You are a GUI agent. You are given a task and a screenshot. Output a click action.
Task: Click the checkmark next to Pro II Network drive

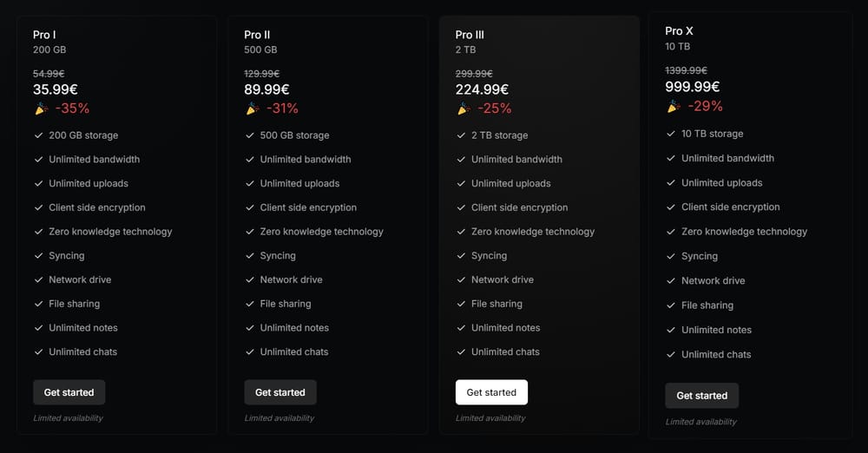tap(250, 279)
